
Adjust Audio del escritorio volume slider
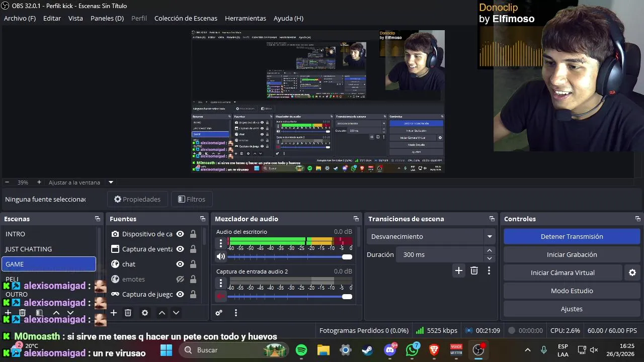(290, 257)
